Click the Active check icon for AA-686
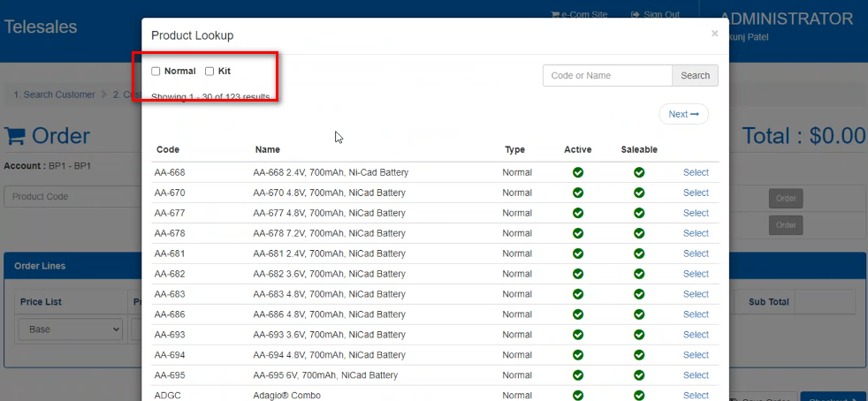The image size is (868, 401). 578,314
